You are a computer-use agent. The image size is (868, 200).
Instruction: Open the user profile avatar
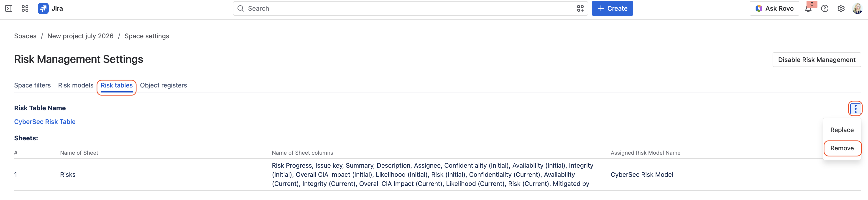[857, 8]
